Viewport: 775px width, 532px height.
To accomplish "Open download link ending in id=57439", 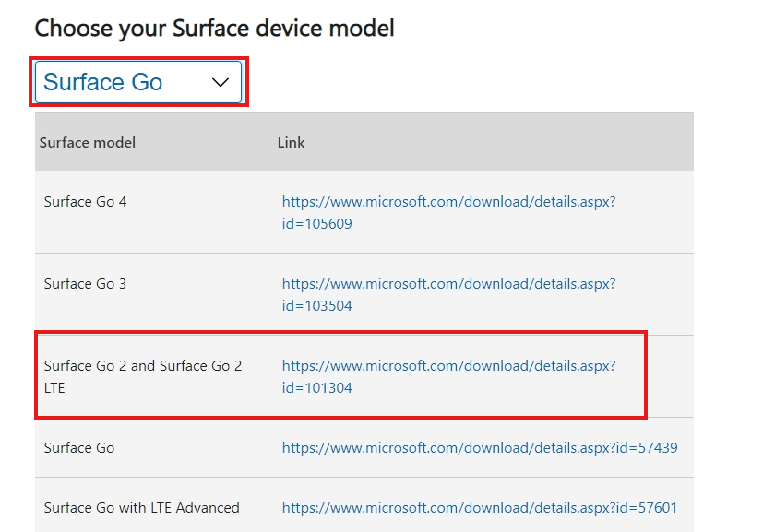I will click(480, 447).
